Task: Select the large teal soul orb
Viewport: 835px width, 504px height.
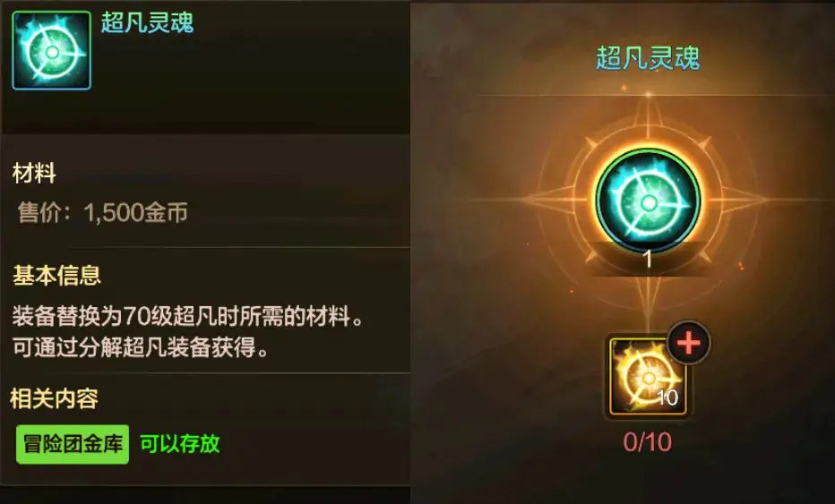Action: pyautogui.click(x=648, y=201)
